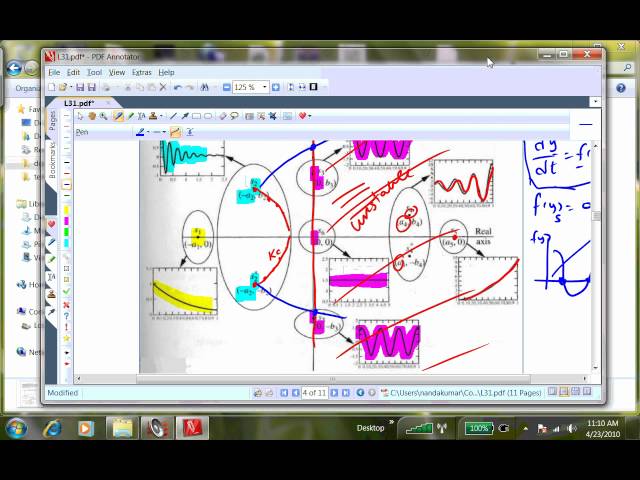The height and width of the screenshot is (480, 640).
Task: Select the Line tool
Action: (x=173, y=116)
